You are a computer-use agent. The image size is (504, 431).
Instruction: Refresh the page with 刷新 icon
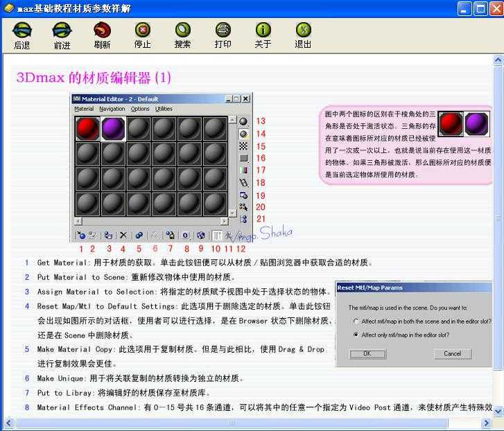point(102,30)
